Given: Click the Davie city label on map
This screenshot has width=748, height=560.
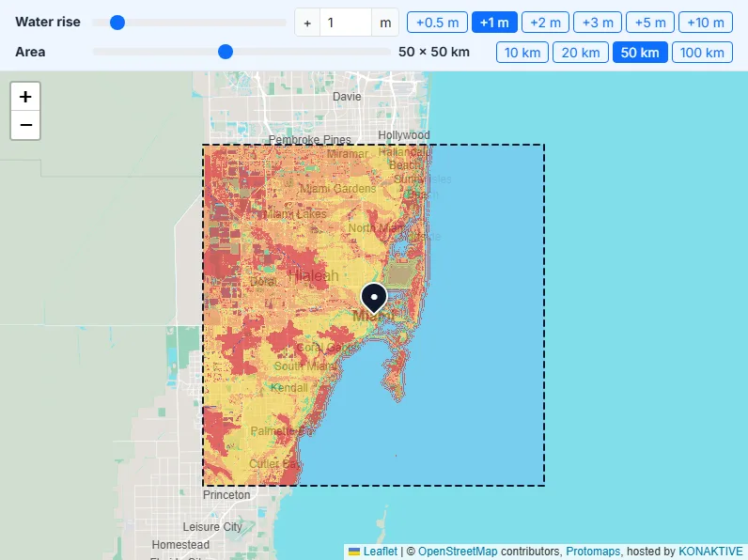Looking at the screenshot, I should click(x=347, y=97).
